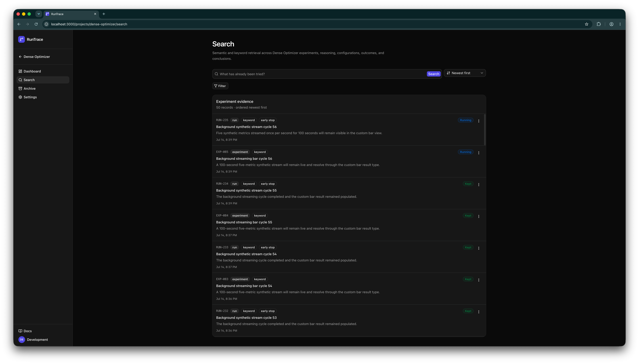Reload the page

point(36,24)
